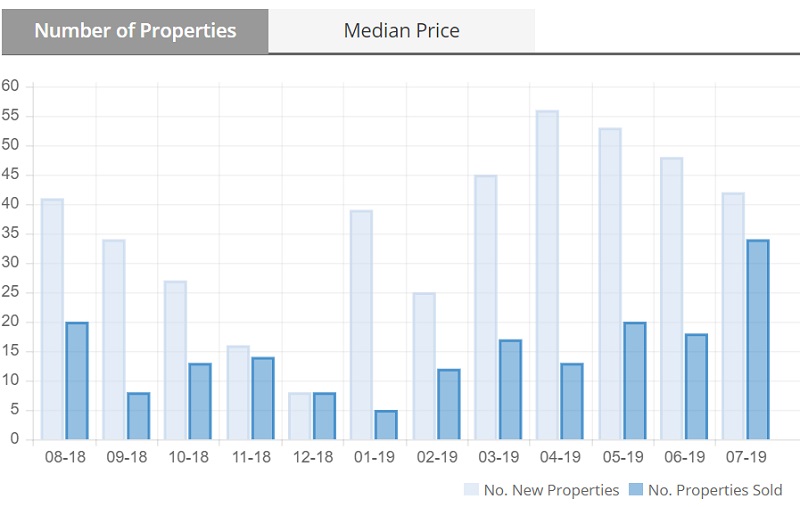Click the 06-19 new properties bar
The image size is (800, 507).
pyautogui.click(x=671, y=299)
